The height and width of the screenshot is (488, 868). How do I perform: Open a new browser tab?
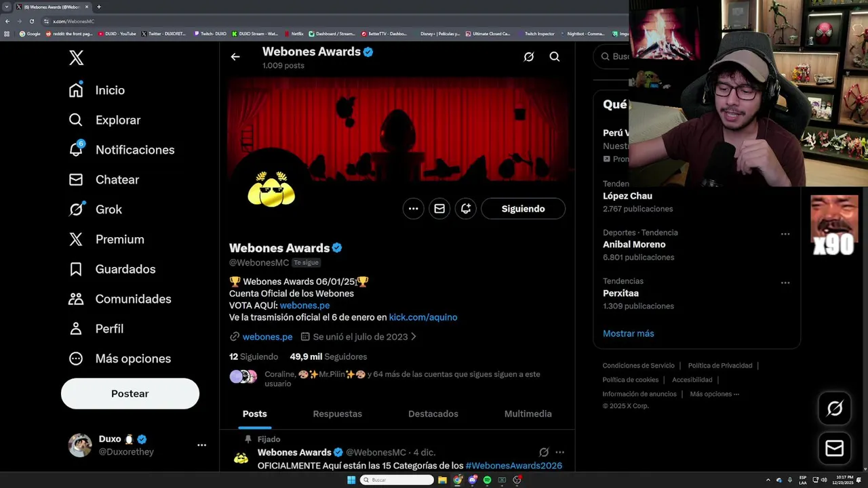(x=99, y=7)
